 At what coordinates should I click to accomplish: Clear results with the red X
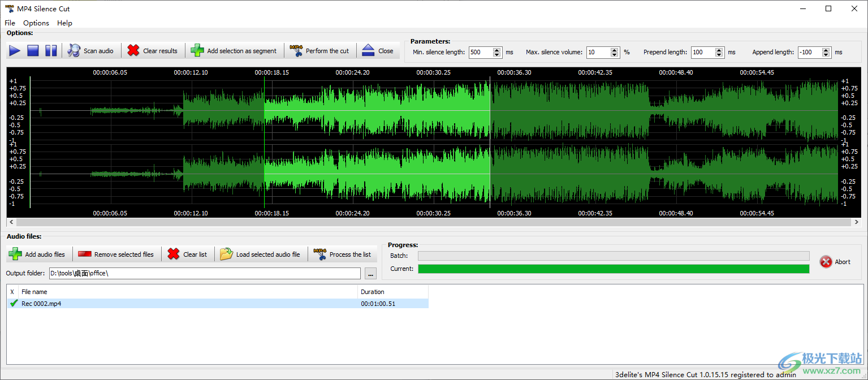[x=153, y=51]
